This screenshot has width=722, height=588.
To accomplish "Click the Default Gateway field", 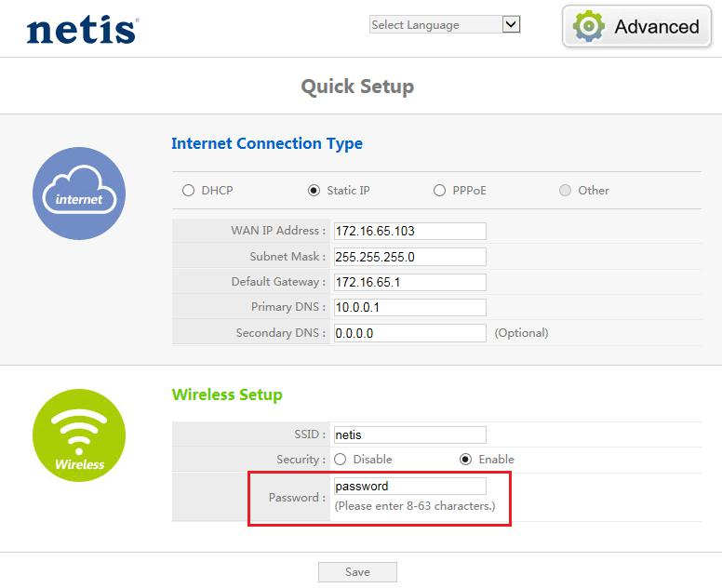I will pos(409,282).
